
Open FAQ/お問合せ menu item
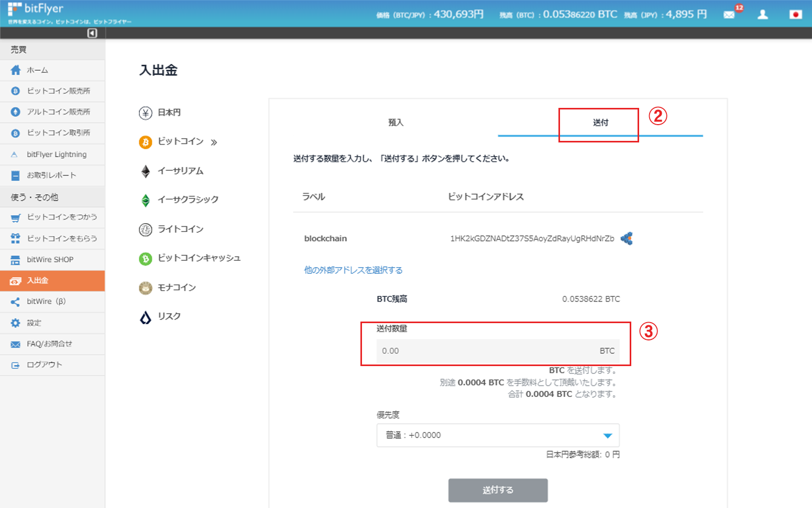click(x=52, y=344)
